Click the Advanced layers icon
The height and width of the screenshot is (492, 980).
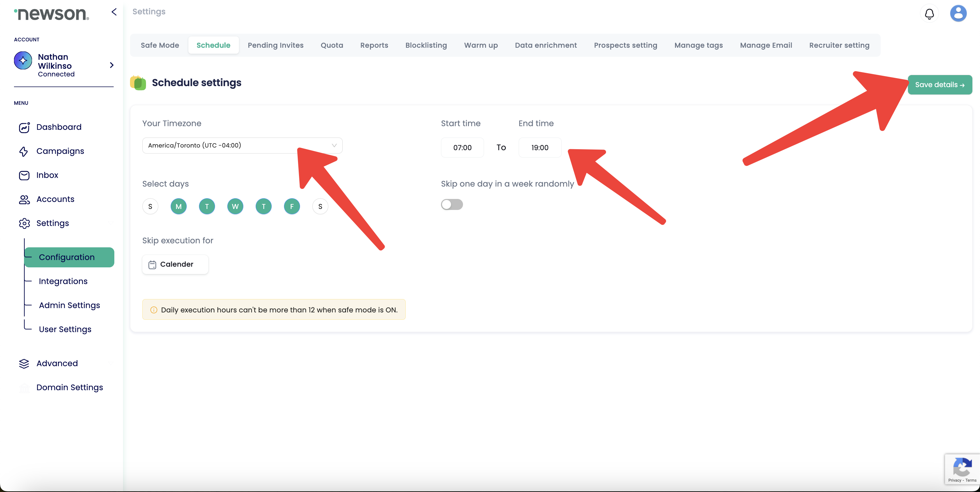(24, 363)
